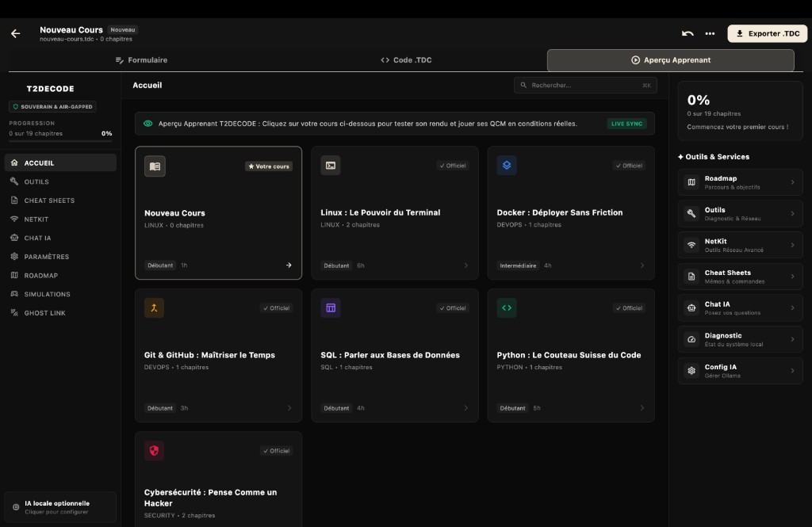Click the Docker course layers icon
The image size is (812, 527).
[x=507, y=165]
